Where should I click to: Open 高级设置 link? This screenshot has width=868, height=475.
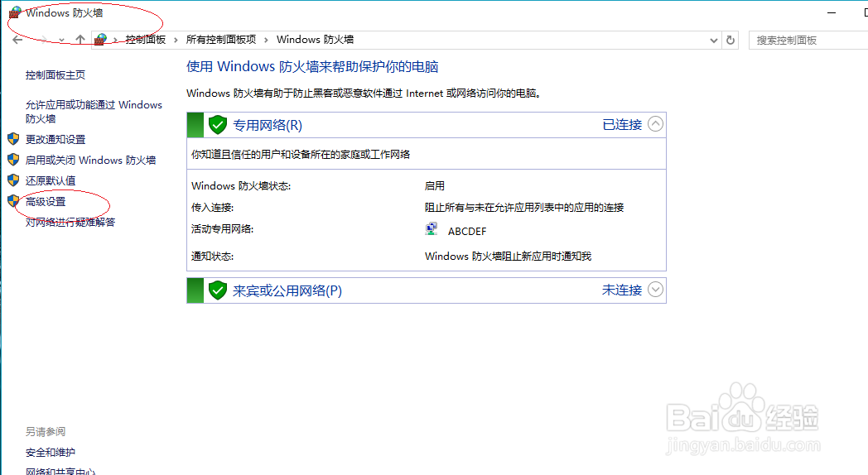pyautogui.click(x=46, y=201)
